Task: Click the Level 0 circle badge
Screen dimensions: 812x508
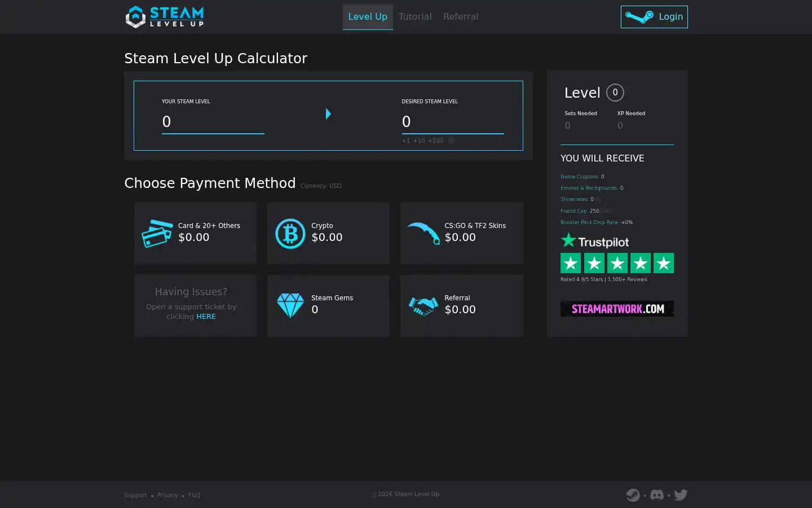Action: pos(615,93)
